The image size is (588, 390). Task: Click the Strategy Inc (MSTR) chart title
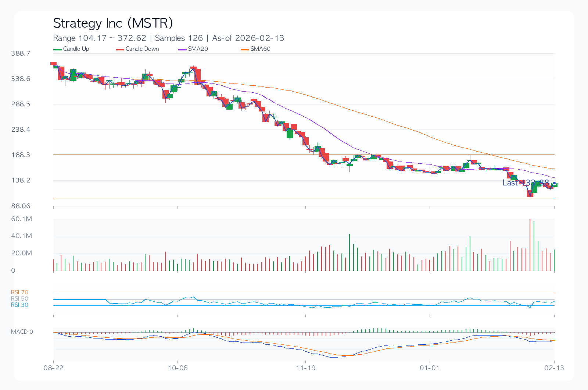tap(113, 23)
